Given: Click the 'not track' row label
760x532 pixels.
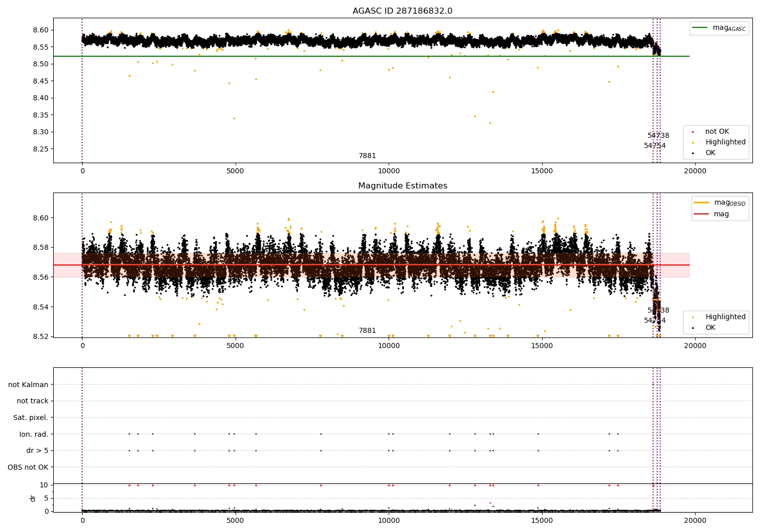Looking at the screenshot, I should point(32,401).
